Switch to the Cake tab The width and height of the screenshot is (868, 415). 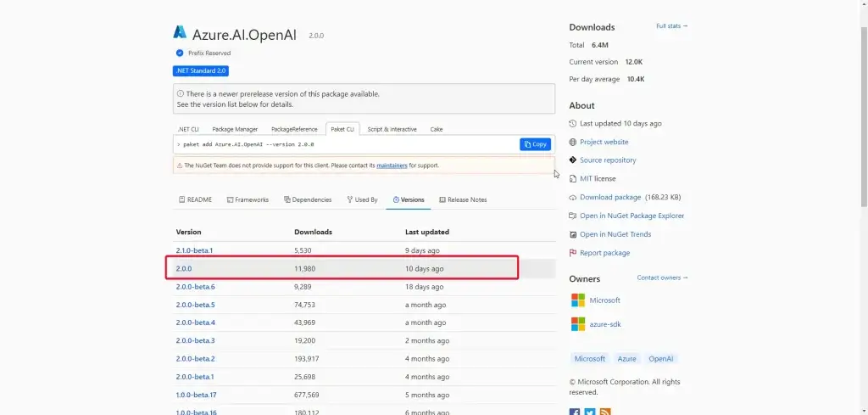point(437,129)
